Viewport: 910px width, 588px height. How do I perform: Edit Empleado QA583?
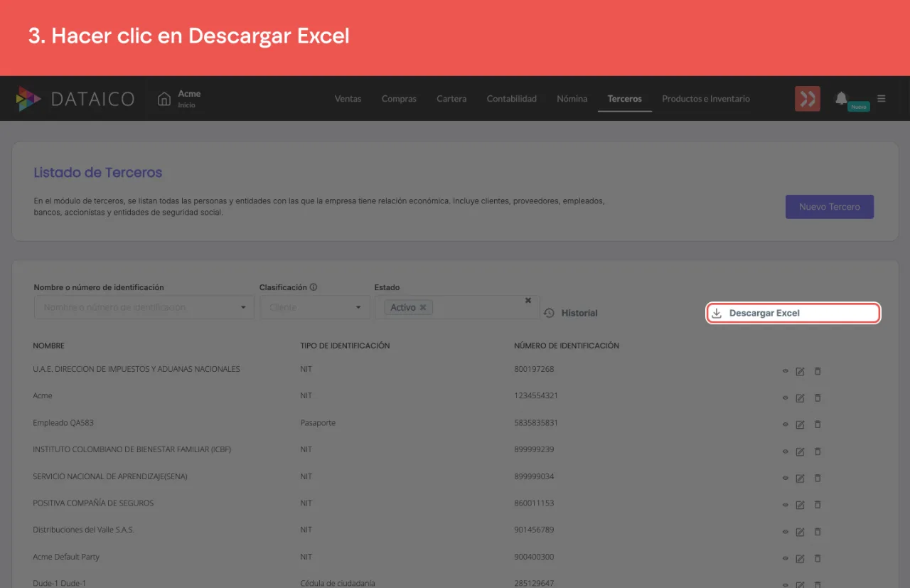[800, 424]
